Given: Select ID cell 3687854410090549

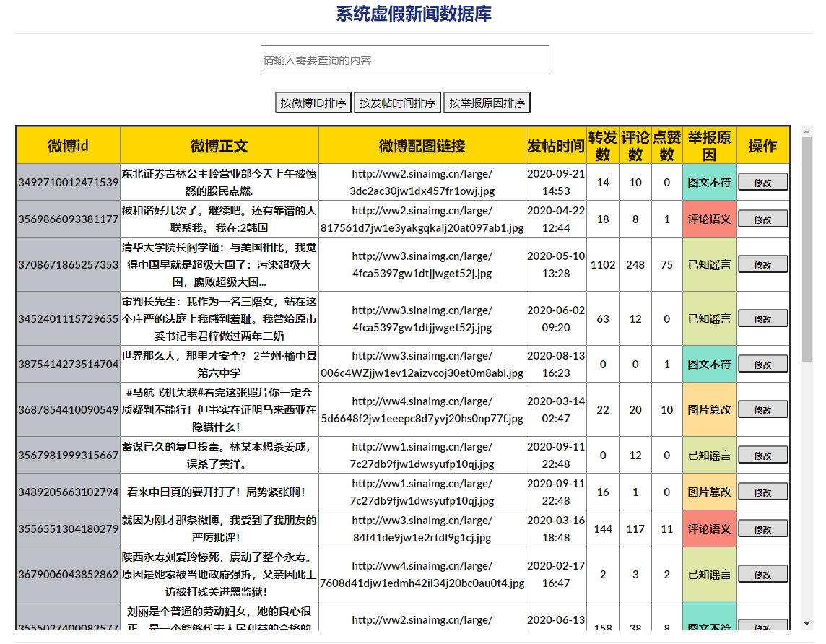Looking at the screenshot, I should (x=69, y=409).
